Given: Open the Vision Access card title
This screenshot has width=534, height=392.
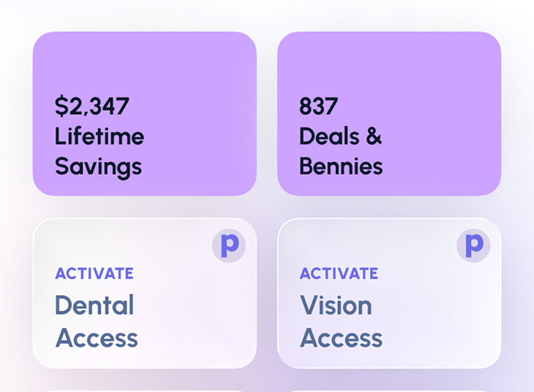Looking at the screenshot, I should 341,322.
